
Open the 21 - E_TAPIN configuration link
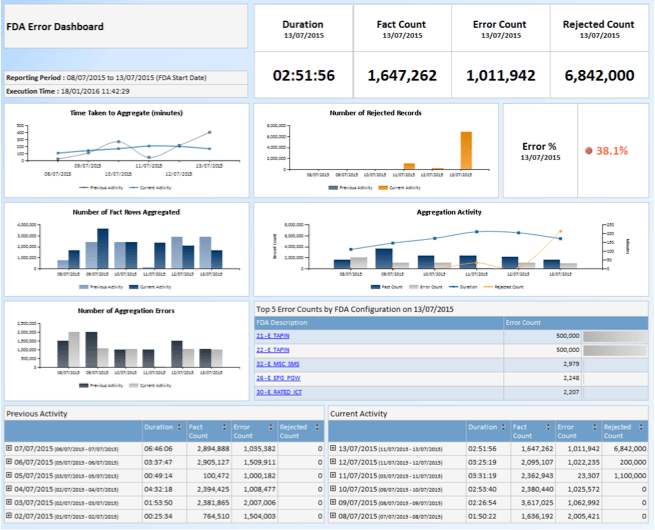[x=273, y=336]
